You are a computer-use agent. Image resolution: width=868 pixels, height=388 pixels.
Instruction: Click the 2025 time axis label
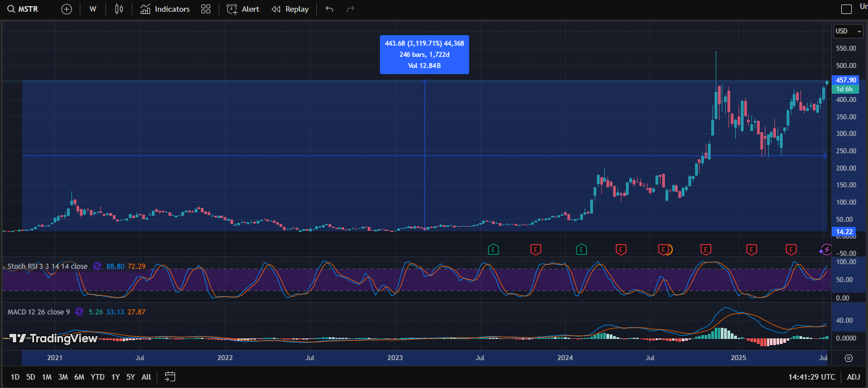[x=738, y=357]
